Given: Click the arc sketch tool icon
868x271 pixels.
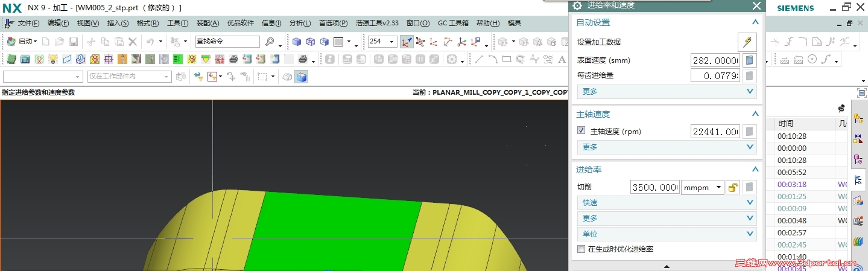Looking at the screenshot, I should 493,59.
